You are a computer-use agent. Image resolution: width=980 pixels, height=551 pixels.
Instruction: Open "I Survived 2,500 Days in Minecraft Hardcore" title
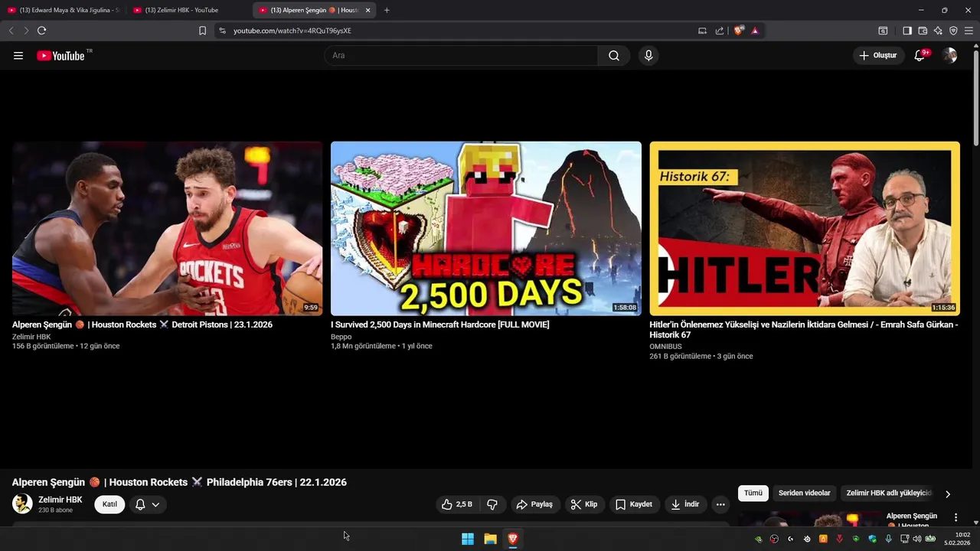click(440, 324)
